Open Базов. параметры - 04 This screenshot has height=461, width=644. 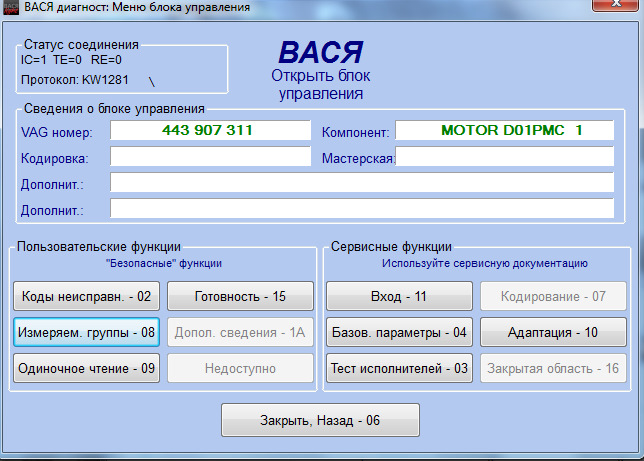pyautogui.click(x=399, y=332)
